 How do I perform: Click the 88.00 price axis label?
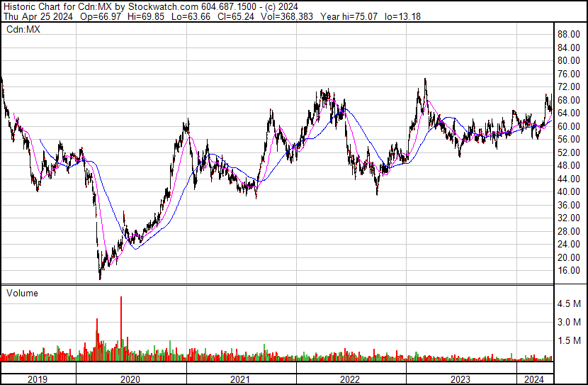[569, 34]
